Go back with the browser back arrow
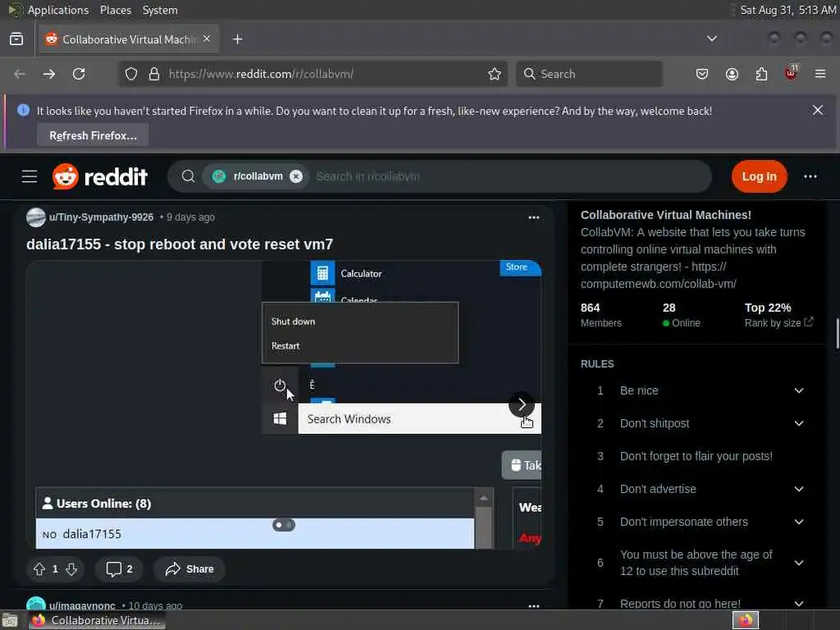The image size is (840, 630). [20, 74]
